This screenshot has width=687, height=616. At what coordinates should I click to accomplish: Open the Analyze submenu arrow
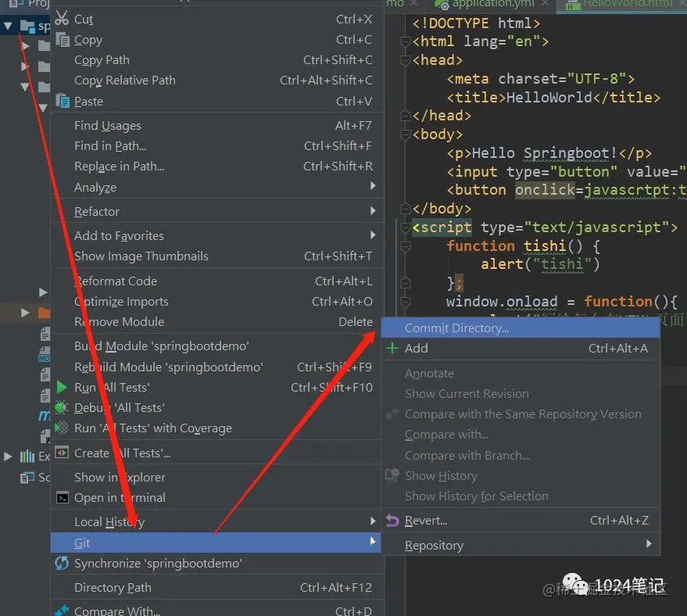(x=373, y=186)
